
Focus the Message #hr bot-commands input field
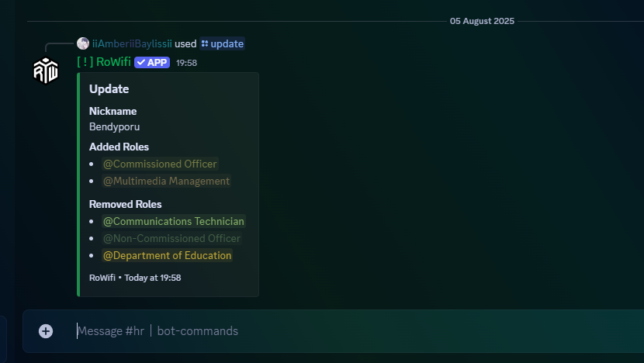coord(353,331)
